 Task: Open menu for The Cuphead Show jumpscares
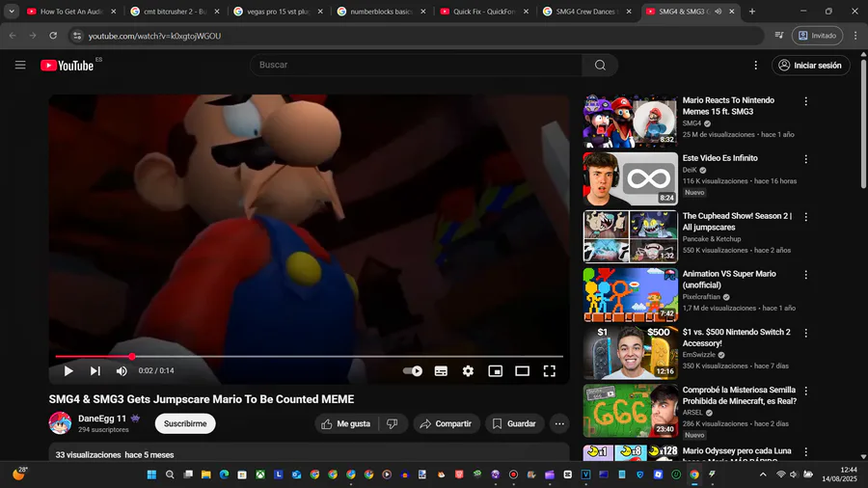[806, 217]
